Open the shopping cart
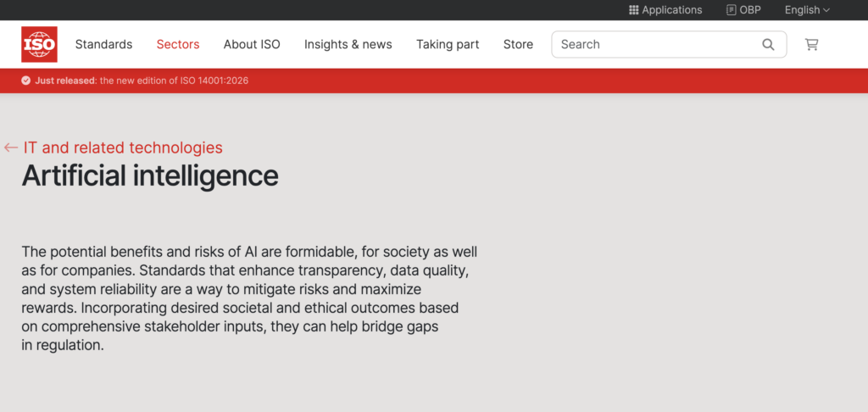 [811, 45]
